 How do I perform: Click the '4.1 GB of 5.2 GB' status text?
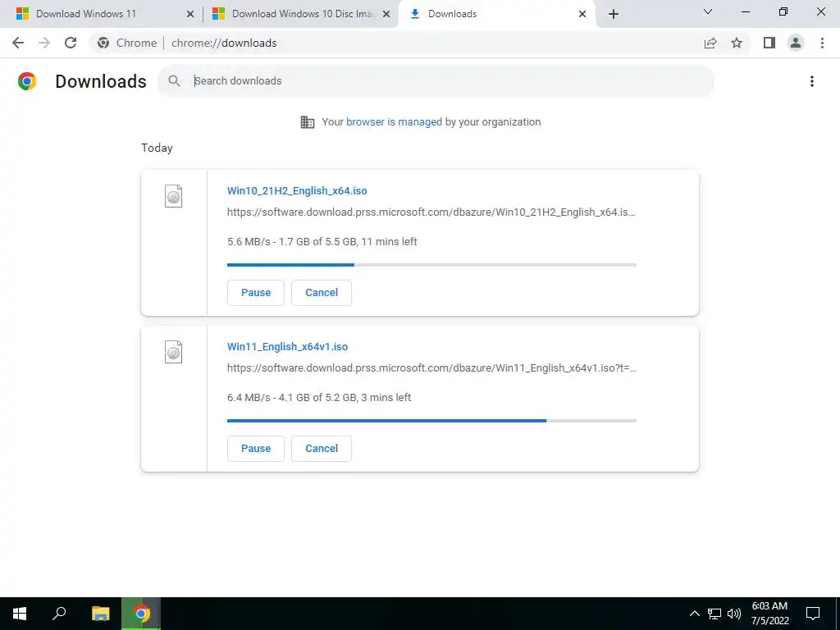(317, 398)
